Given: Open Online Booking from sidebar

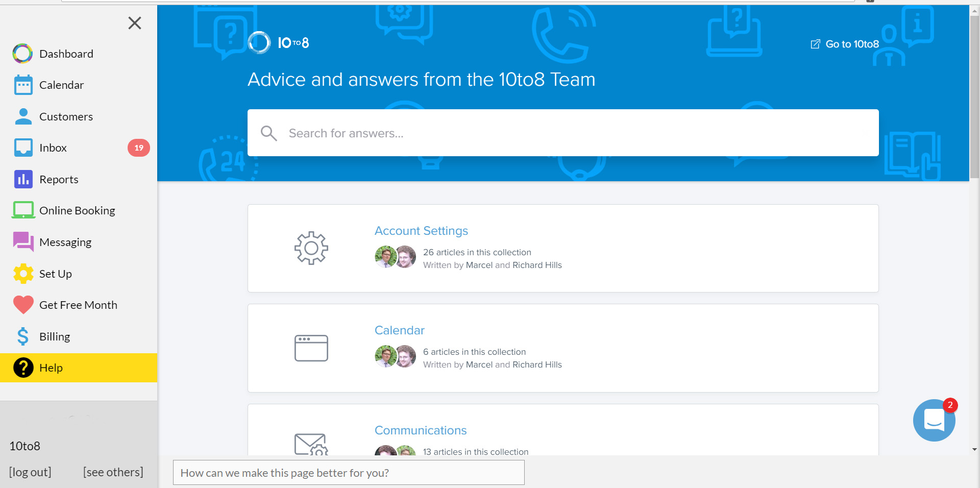Looking at the screenshot, I should pos(79,210).
